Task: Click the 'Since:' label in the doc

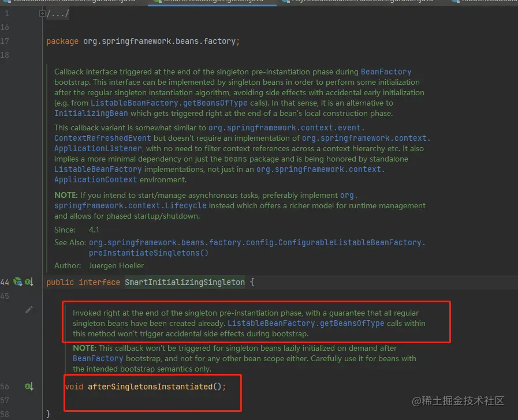Action: pyautogui.click(x=65, y=230)
